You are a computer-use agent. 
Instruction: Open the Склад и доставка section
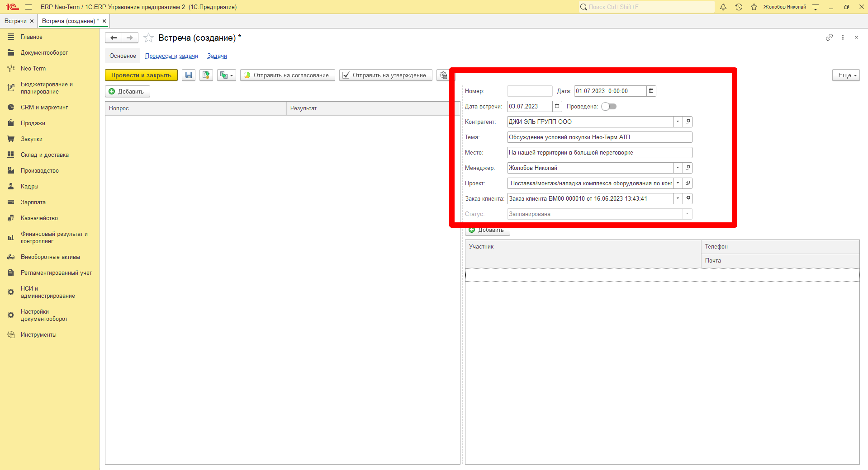point(45,155)
